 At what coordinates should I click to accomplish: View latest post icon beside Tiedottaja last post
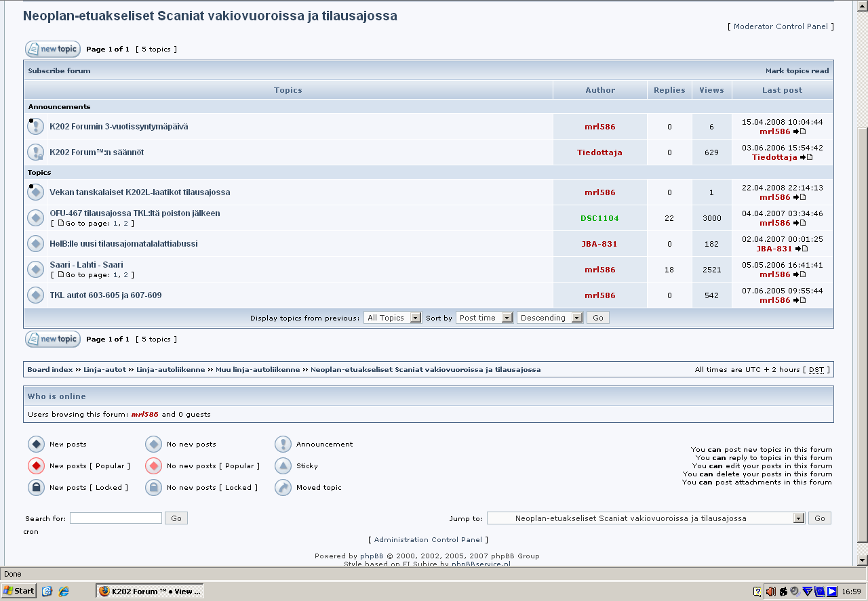(806, 158)
